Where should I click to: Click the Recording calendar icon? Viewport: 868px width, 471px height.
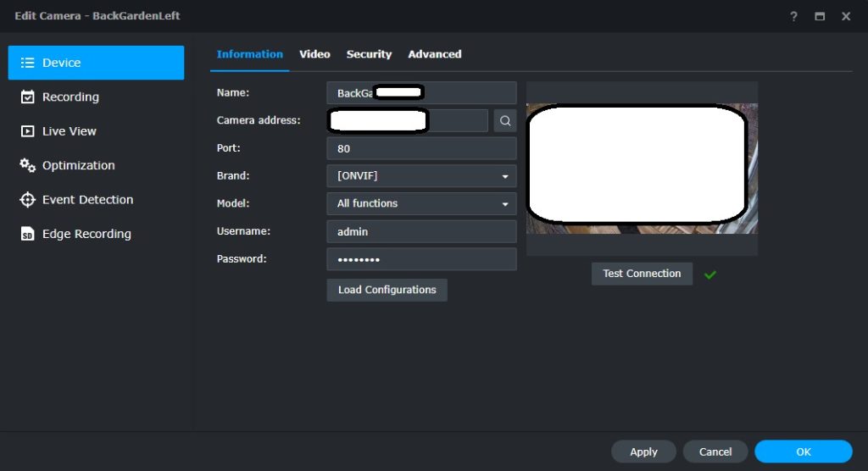28,97
